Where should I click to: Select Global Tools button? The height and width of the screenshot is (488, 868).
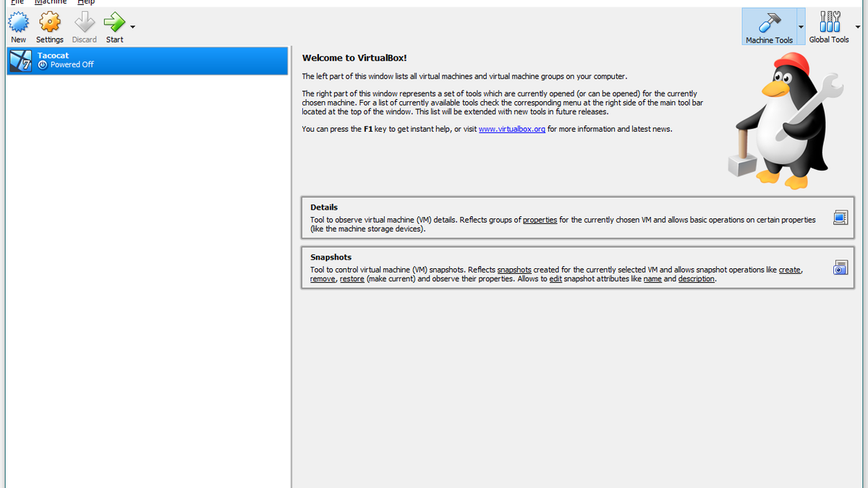[829, 27]
